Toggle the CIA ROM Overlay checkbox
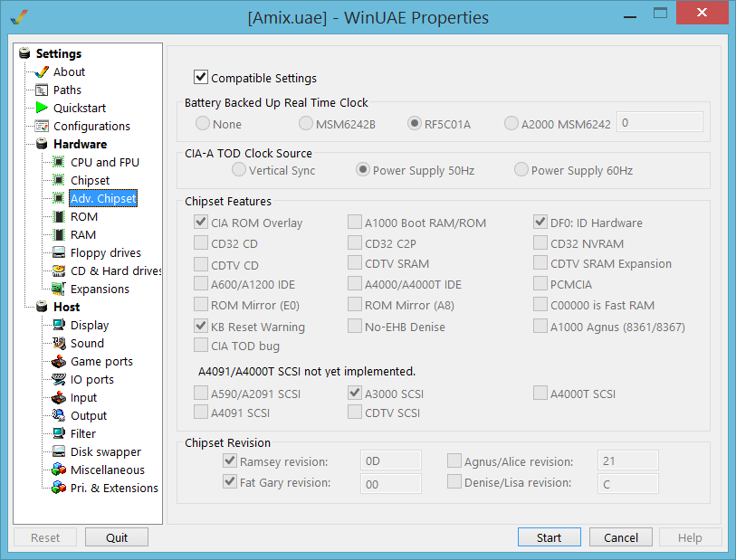Image resolution: width=736 pixels, height=560 pixels. pos(201,222)
